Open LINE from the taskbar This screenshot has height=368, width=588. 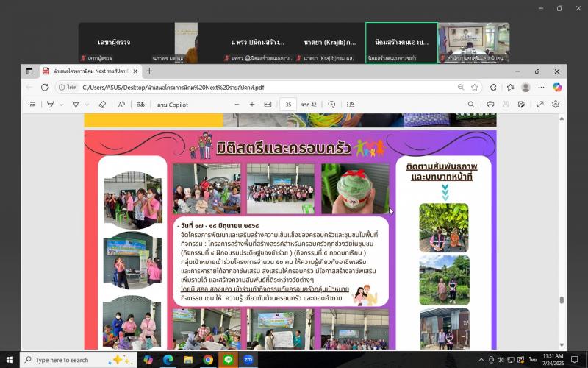click(x=229, y=360)
